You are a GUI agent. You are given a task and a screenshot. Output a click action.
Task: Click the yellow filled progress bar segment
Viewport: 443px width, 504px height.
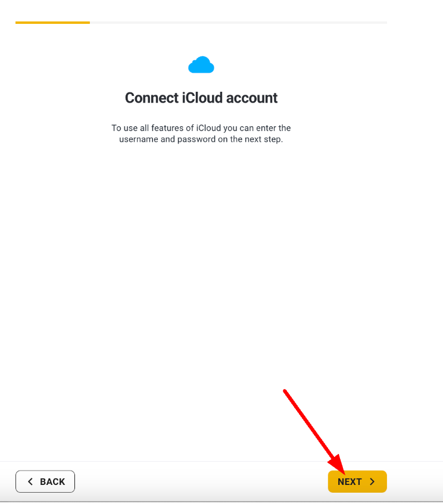52,23
